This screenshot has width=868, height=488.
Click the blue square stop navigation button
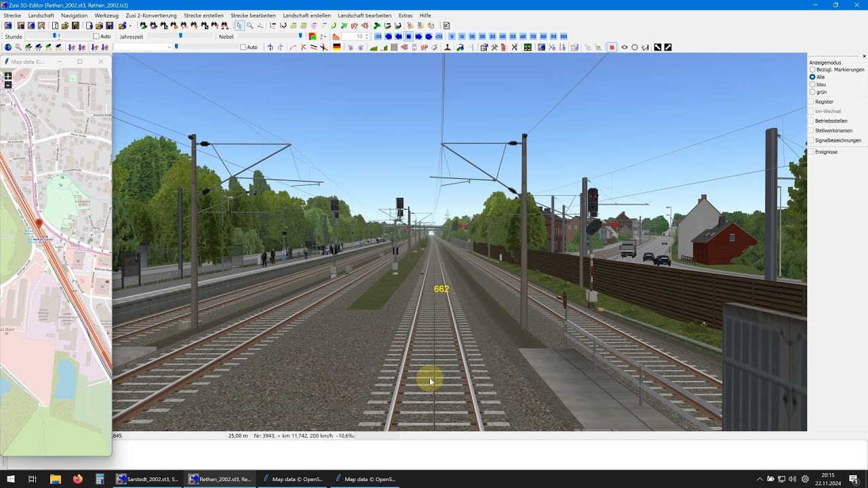coord(409,37)
